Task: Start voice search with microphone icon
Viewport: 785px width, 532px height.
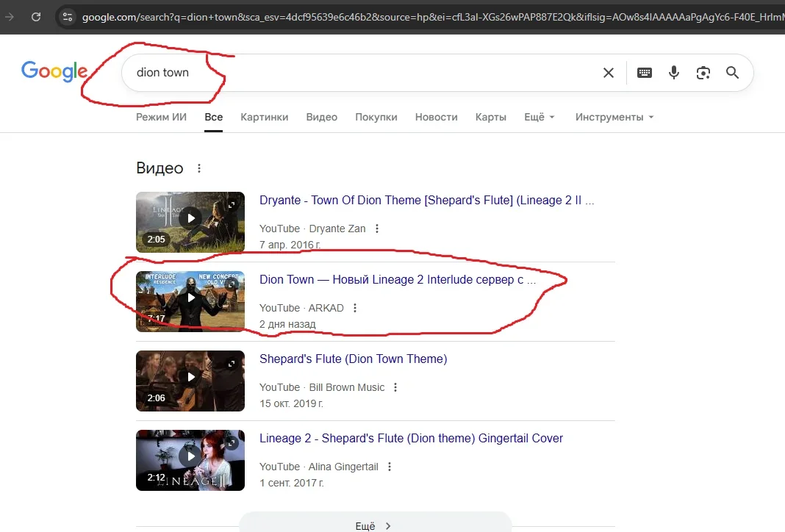Action: click(673, 73)
